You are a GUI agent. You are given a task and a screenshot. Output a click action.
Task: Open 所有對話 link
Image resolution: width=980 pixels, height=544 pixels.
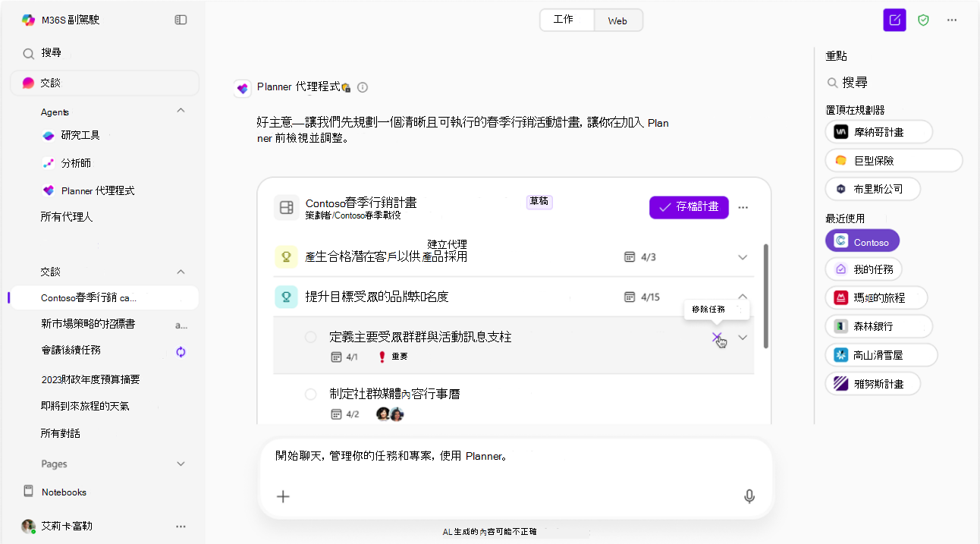(x=61, y=433)
